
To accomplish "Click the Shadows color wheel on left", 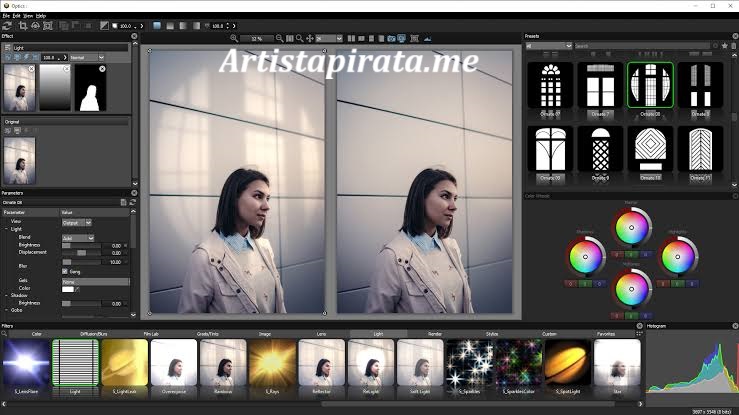I will point(585,257).
